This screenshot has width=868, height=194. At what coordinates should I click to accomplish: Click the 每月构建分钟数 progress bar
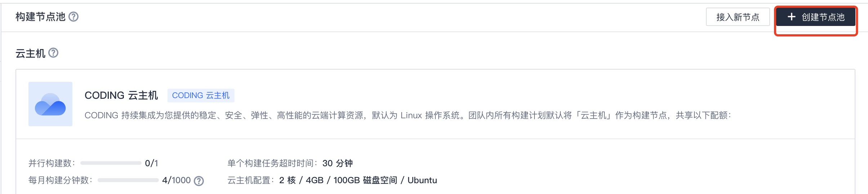[128, 180]
